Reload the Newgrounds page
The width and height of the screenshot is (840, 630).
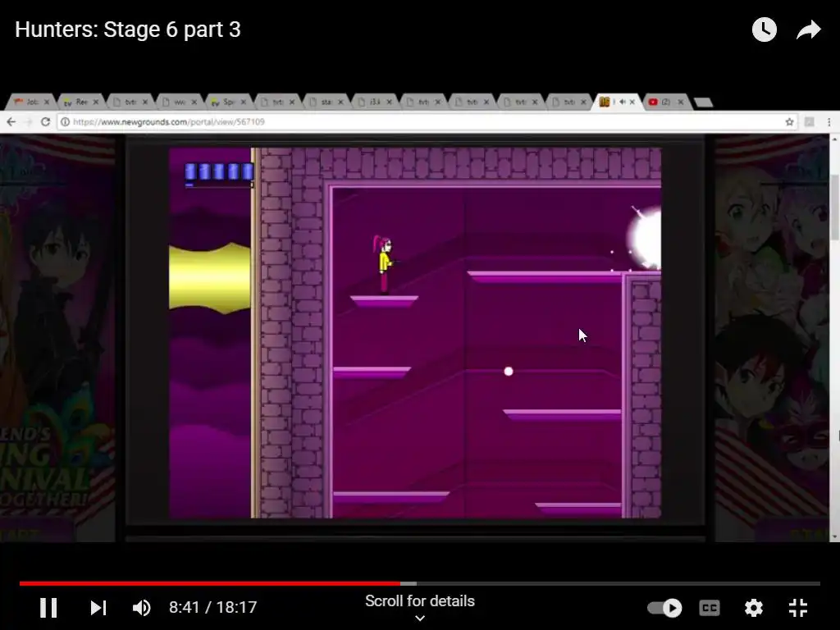click(x=46, y=121)
